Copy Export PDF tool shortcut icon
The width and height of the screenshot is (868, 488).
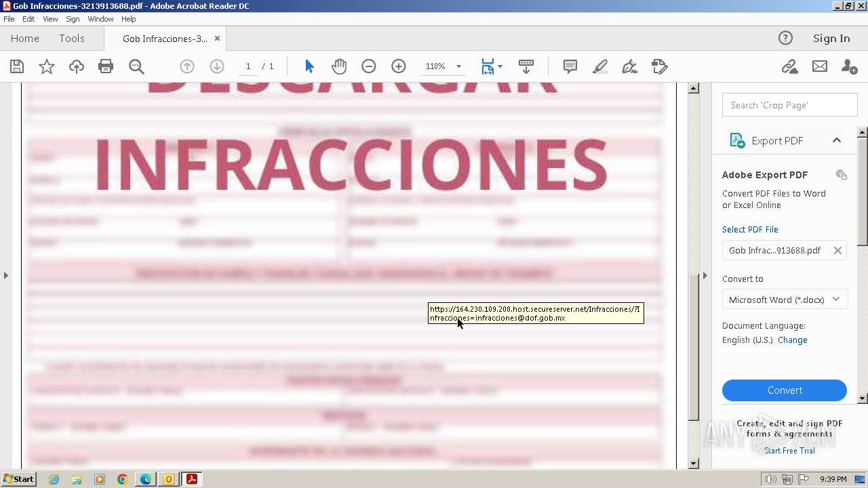pos(842,175)
